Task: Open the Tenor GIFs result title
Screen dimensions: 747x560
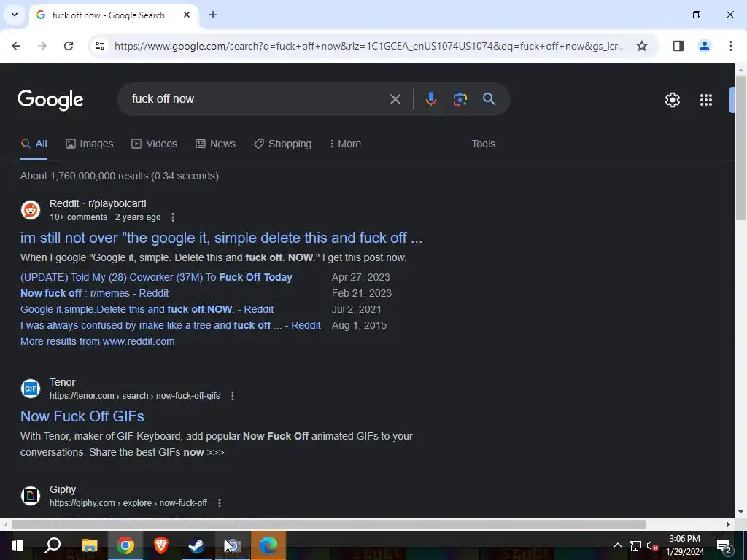Action: pos(82,416)
